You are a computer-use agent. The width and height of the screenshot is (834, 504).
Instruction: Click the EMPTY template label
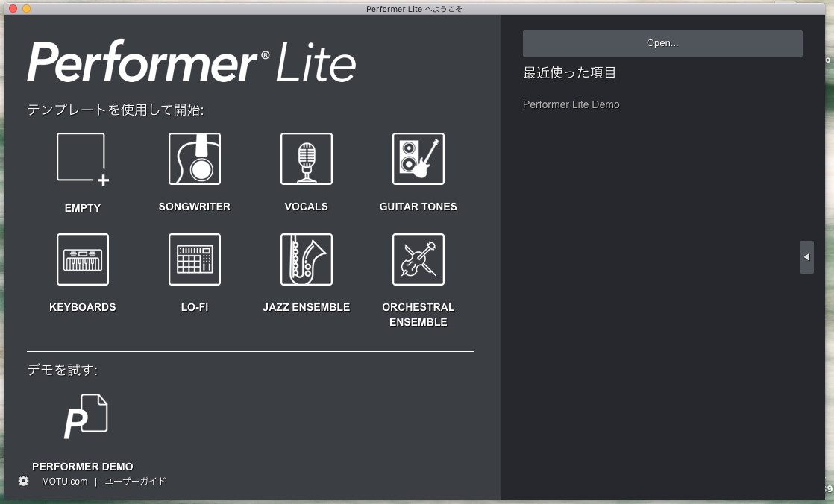83,208
